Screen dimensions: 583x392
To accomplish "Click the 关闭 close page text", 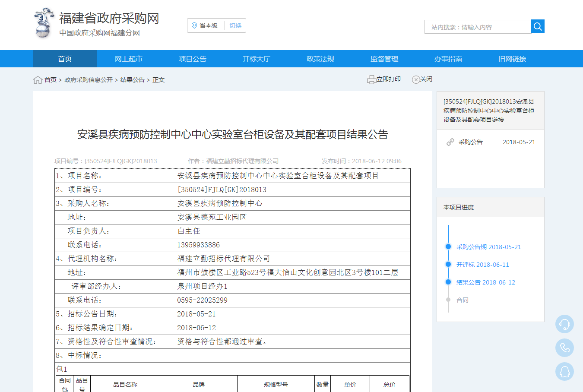I will pyautogui.click(x=426, y=79).
